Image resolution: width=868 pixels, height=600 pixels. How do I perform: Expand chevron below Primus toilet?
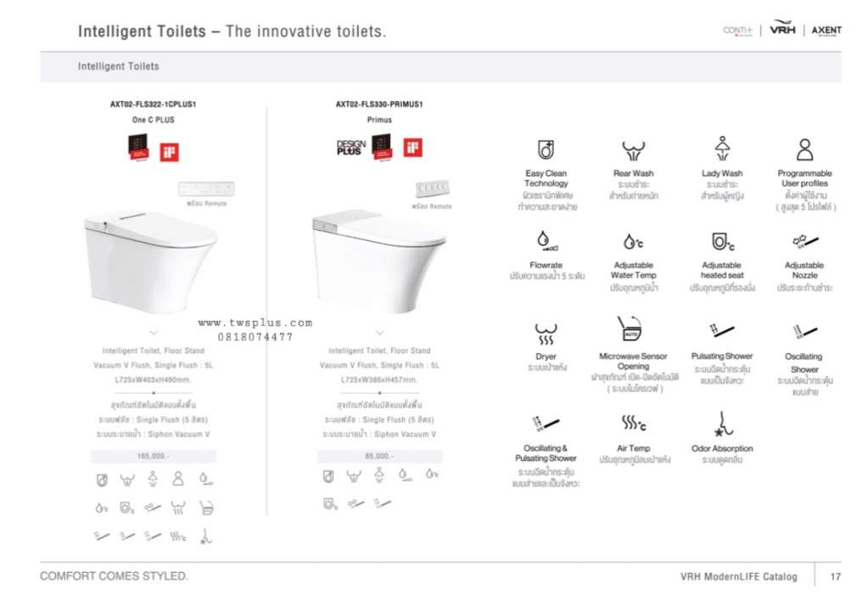click(x=380, y=333)
